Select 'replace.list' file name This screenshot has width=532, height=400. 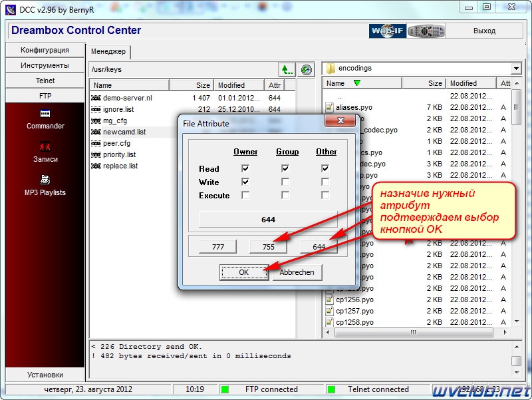coord(120,166)
